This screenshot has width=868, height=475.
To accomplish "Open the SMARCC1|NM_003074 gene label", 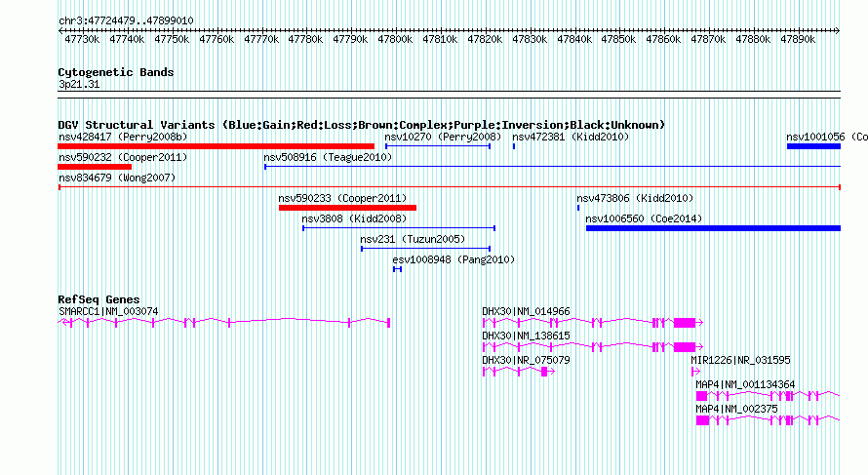I will (x=108, y=312).
